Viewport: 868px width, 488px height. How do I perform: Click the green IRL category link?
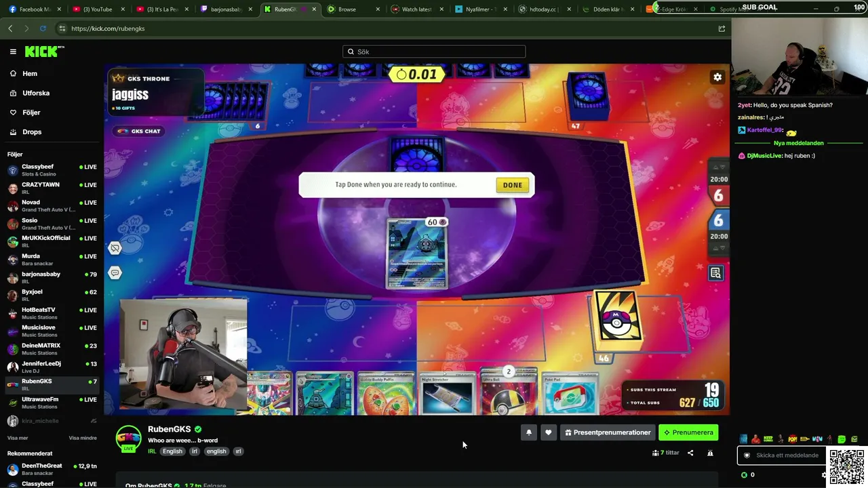pyautogui.click(x=152, y=451)
